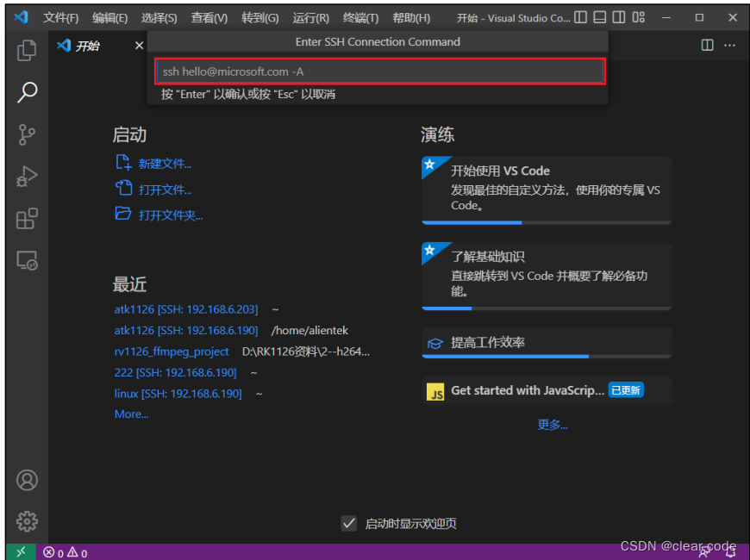
Task: Open 提高工作效率 walkthrough
Action: (x=547, y=342)
